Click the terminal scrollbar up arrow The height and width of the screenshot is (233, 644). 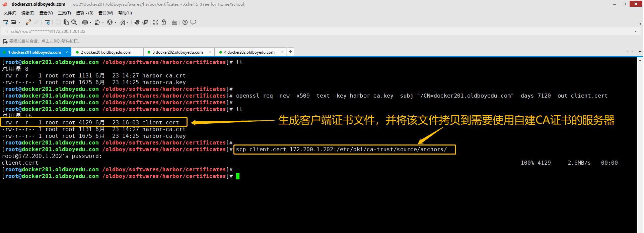[x=640, y=60]
